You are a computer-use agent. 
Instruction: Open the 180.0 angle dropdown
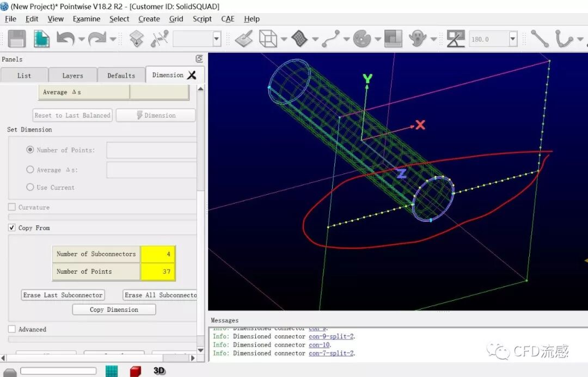point(513,39)
